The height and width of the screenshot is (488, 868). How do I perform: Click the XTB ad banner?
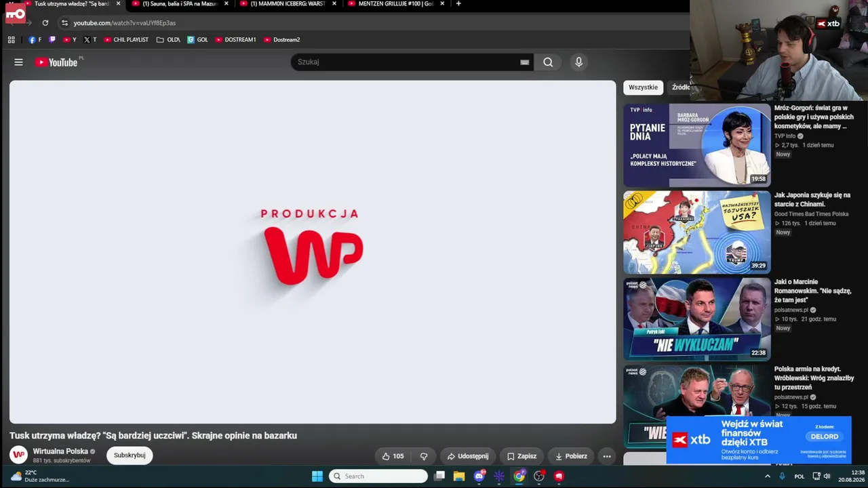[x=759, y=440]
